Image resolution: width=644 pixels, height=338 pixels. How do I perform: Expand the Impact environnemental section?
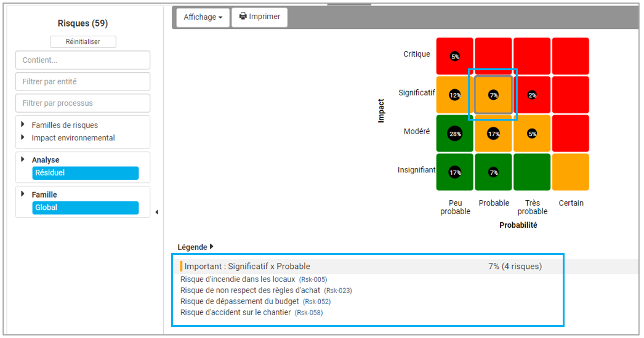point(23,137)
